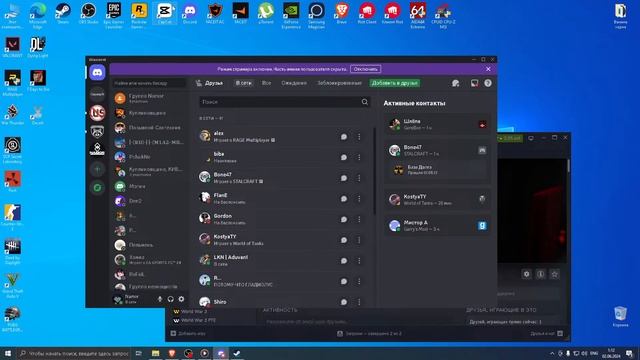640x360 pixels.
Task: Open Steam from taskbar
Action: pos(237,353)
